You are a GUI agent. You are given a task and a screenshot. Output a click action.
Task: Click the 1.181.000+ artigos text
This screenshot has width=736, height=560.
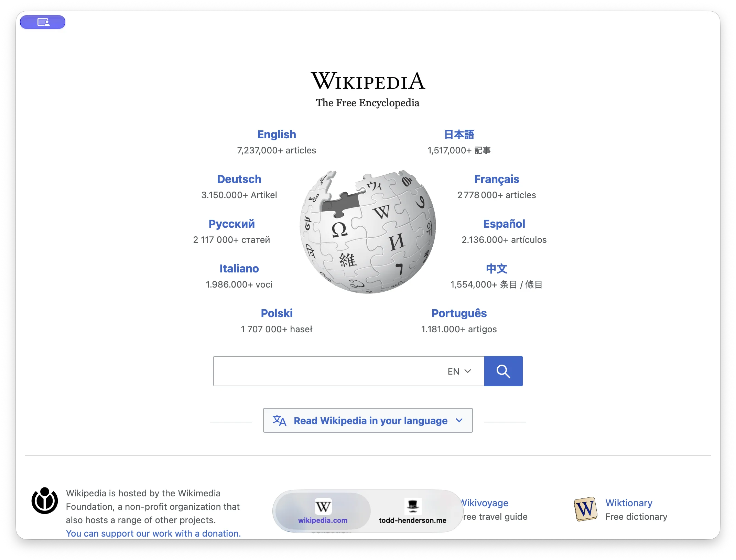[459, 329]
